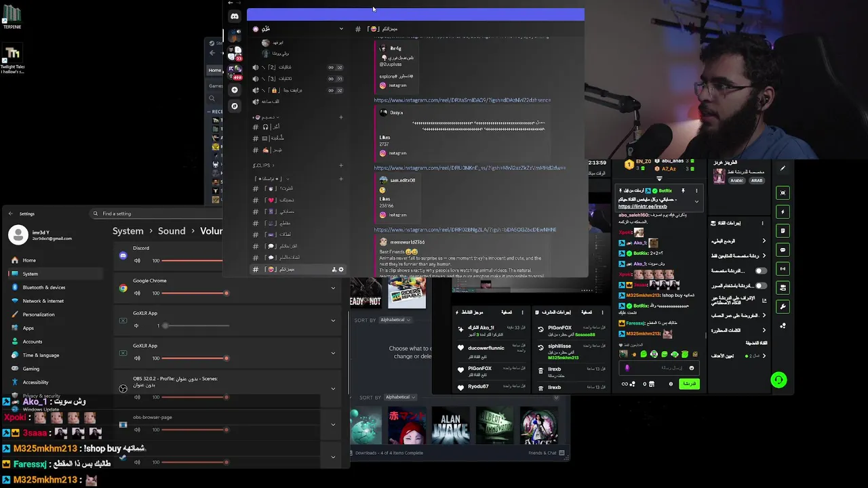Open three-dot menu on pinned message
Viewport: 868px width, 488px height.
click(696, 191)
